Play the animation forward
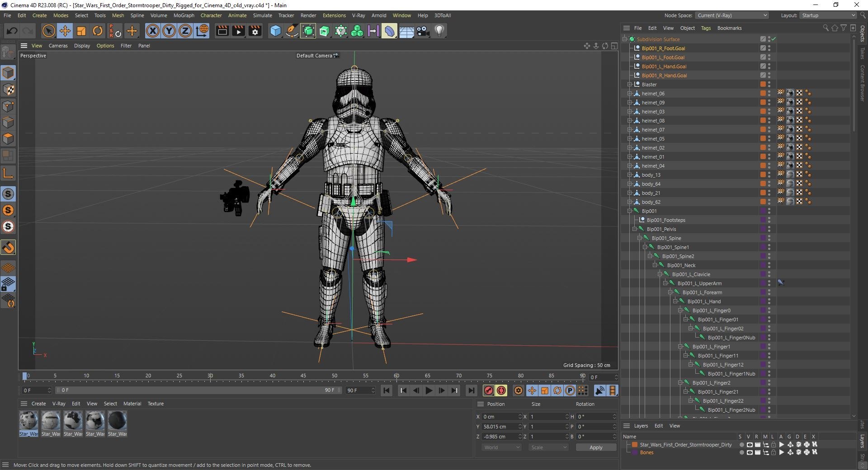This screenshot has width=868, height=470. (429, 390)
